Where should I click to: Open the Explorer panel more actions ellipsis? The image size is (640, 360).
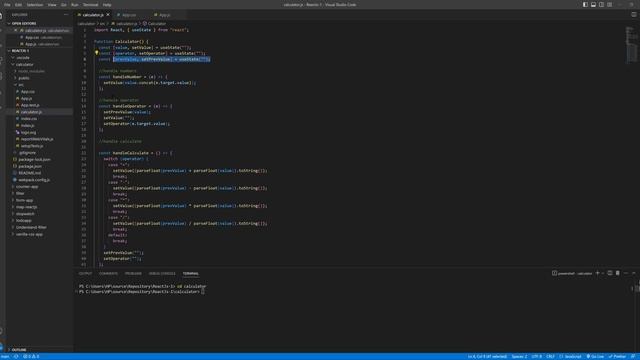pos(66,15)
